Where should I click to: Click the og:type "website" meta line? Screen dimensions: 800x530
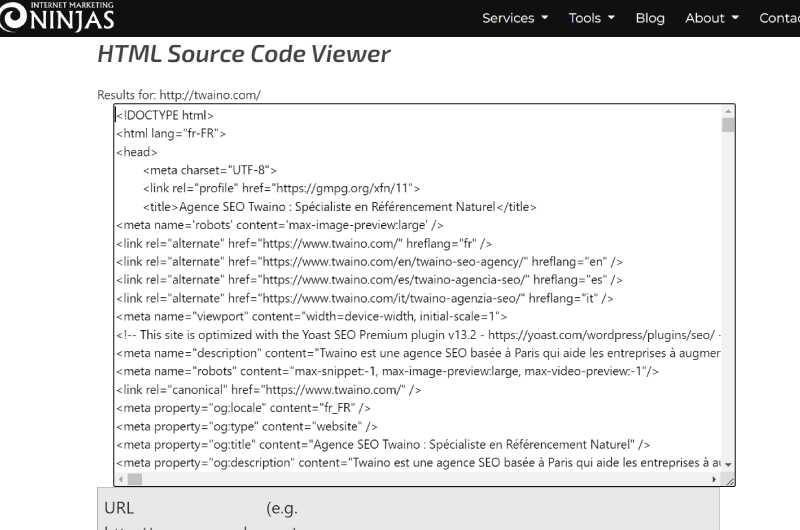pos(246,426)
